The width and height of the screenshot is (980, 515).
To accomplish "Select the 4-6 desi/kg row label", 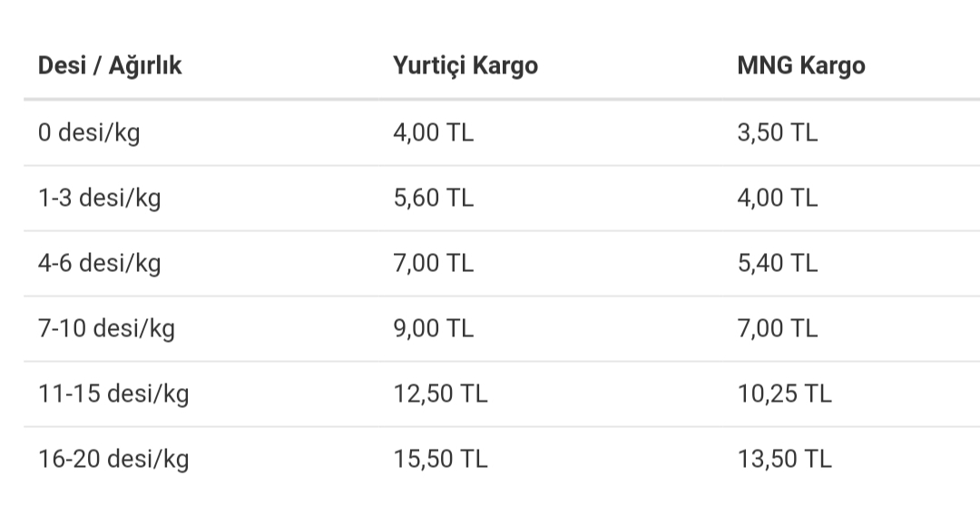I will pos(100,264).
